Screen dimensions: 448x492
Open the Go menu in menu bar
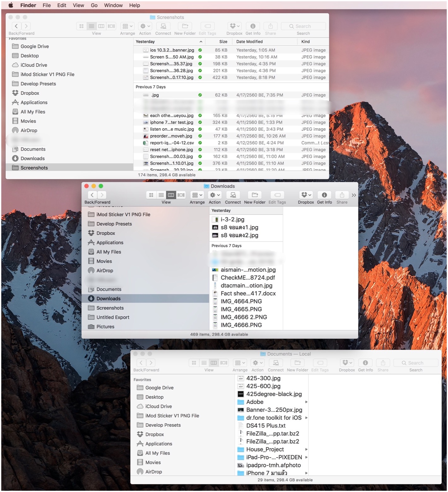pyautogui.click(x=94, y=5)
